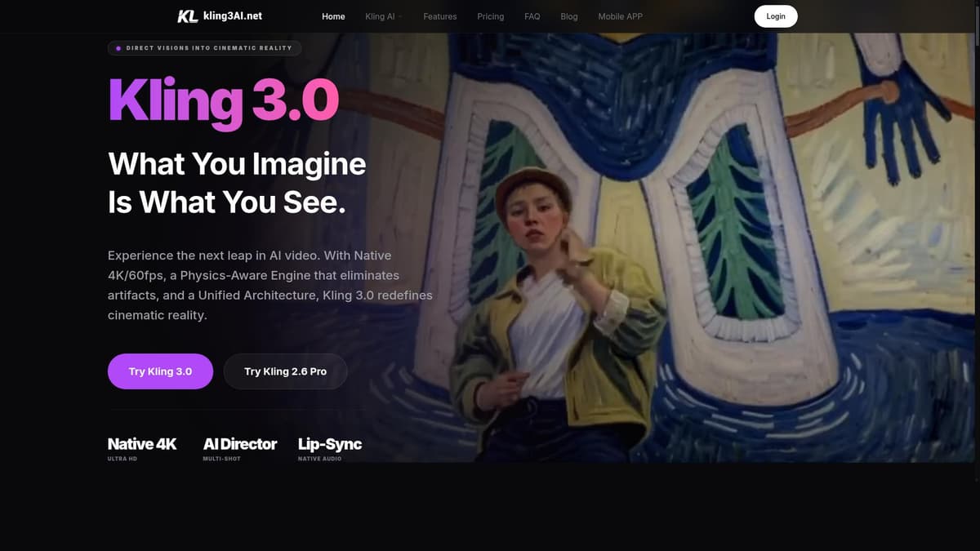Open the Features nav link

(439, 16)
